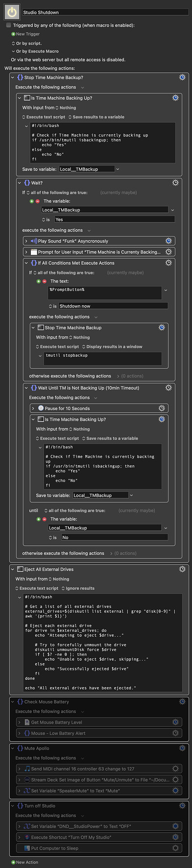Screen dimensions: 192x868
Task: Click New Action at the bottom
Action: [x=24, y=862]
